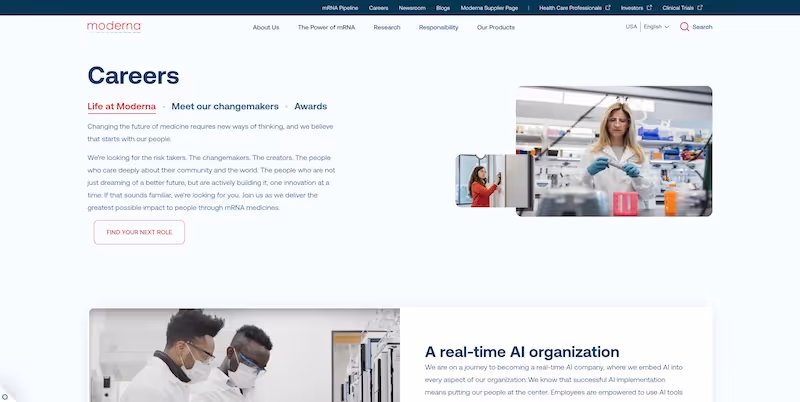Open Careers link in top bar

click(379, 8)
